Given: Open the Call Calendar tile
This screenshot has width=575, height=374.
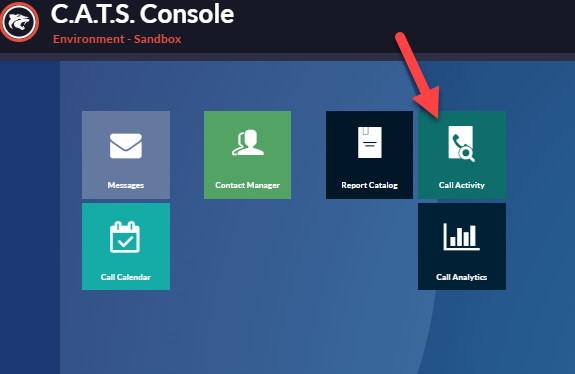Looking at the screenshot, I should (126, 246).
